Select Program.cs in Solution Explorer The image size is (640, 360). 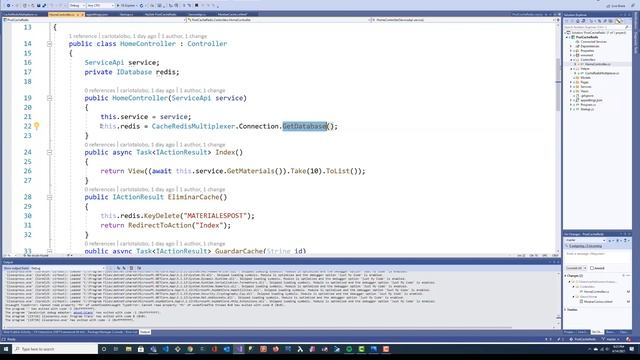587,104
